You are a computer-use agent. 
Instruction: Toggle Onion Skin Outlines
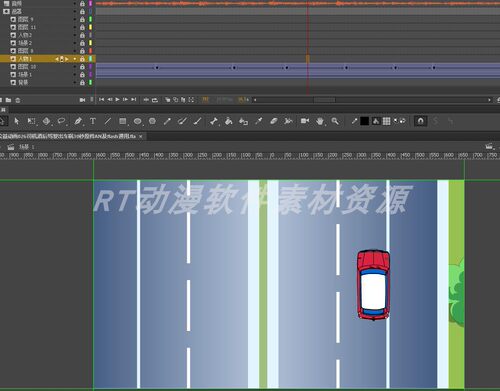point(175,100)
